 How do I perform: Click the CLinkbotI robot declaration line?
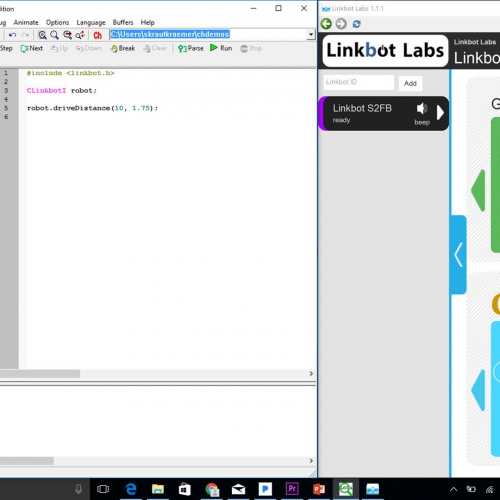(62, 91)
